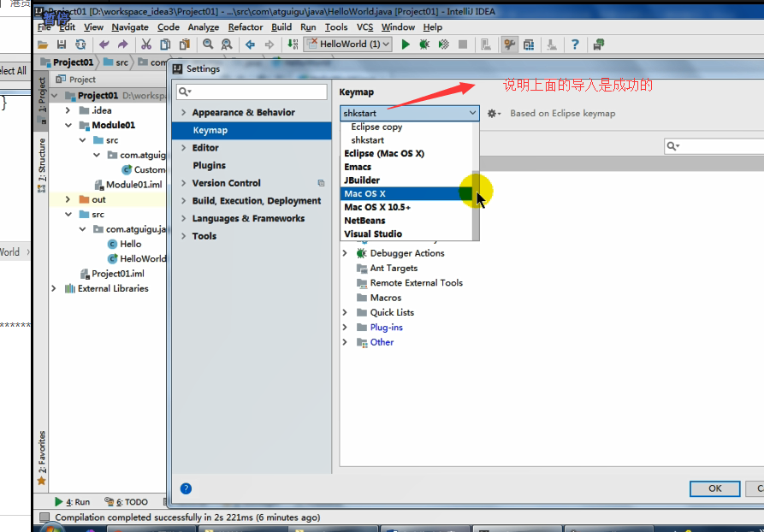Open the Build menu
This screenshot has width=764, height=532.
[x=281, y=27]
